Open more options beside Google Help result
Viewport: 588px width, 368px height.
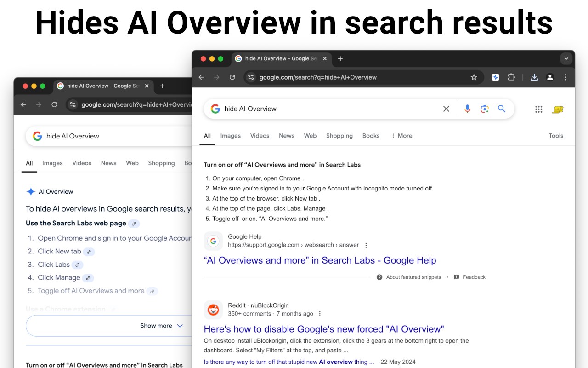click(366, 245)
